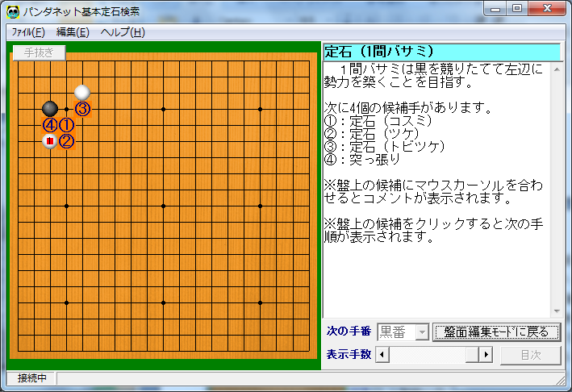Click the black stone on the board
The width and height of the screenshot is (572, 392).
[x=50, y=108]
